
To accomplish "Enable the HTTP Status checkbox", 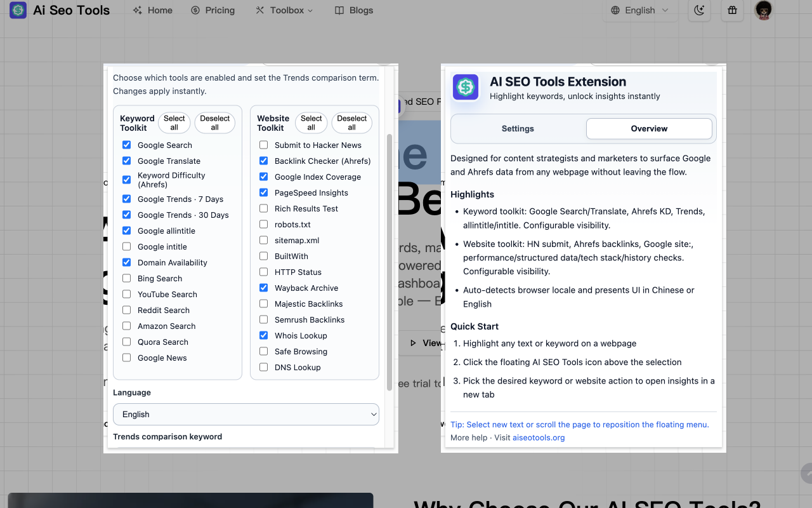I will point(264,272).
